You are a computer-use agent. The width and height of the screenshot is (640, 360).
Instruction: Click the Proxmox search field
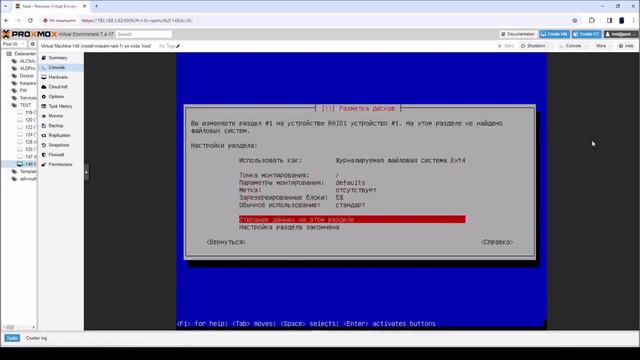point(144,34)
